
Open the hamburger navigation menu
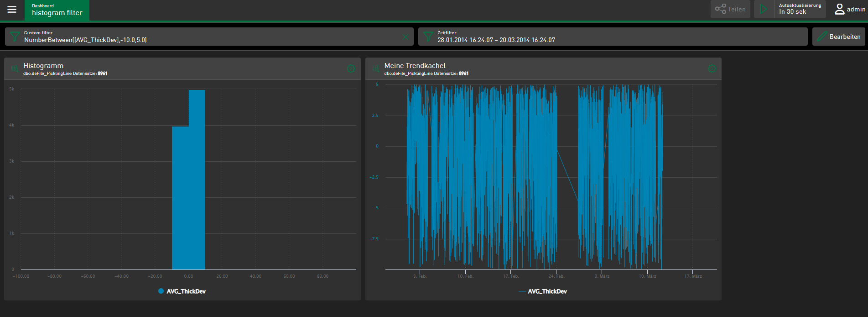(12, 10)
